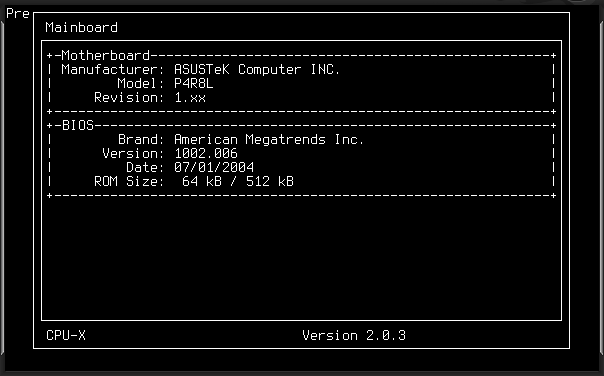Click the Model label
Image resolution: width=604 pixels, height=376 pixels.
141,84
